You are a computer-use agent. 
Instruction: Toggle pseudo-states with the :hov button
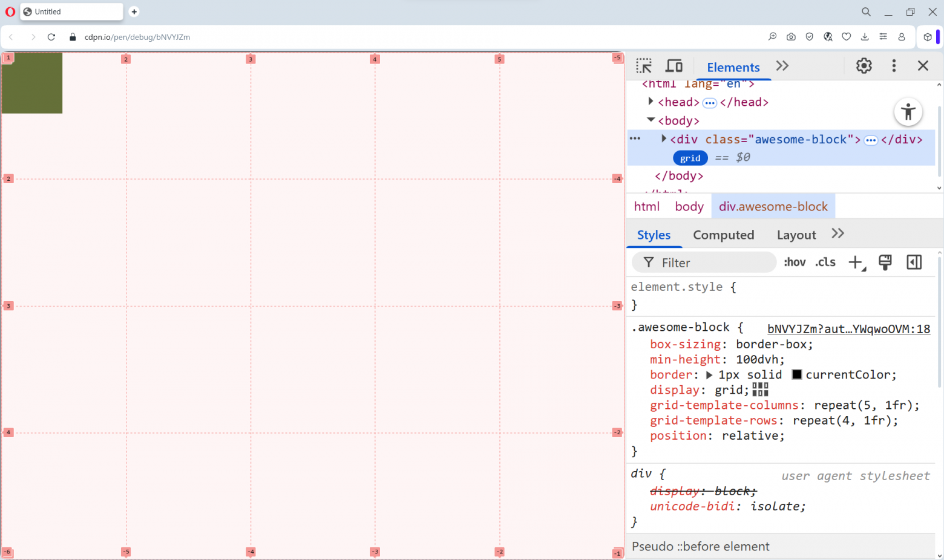(x=795, y=262)
